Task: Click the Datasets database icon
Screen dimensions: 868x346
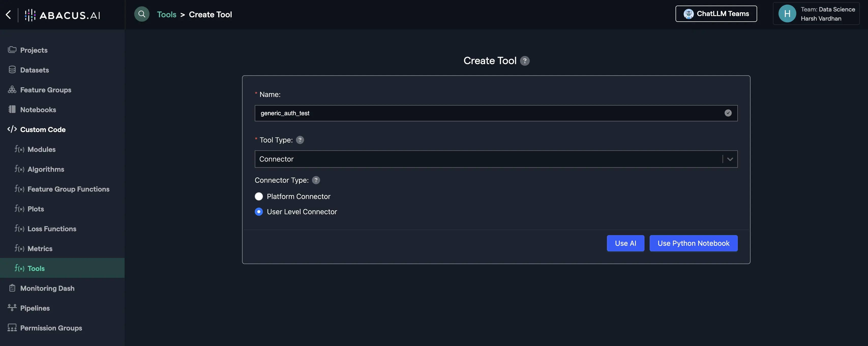Action: coord(12,70)
